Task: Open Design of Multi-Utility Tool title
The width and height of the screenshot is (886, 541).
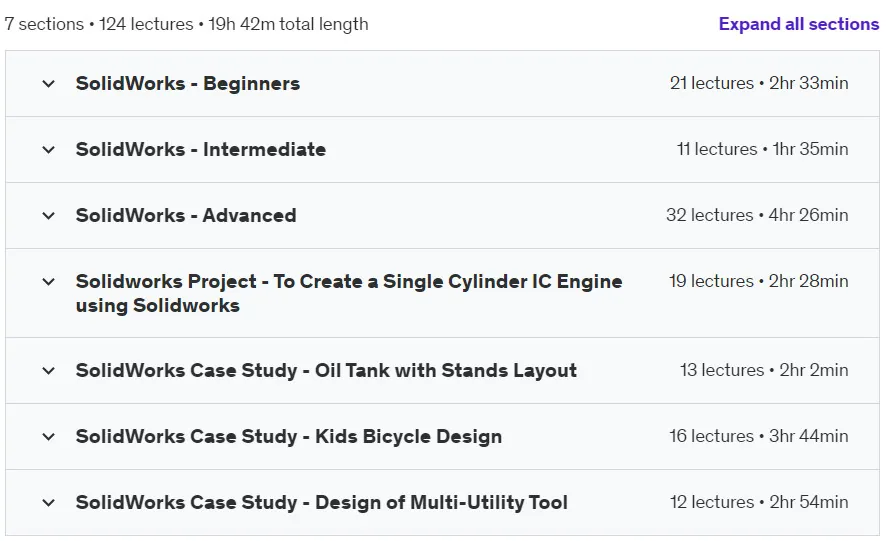Action: pyautogui.click(x=322, y=502)
